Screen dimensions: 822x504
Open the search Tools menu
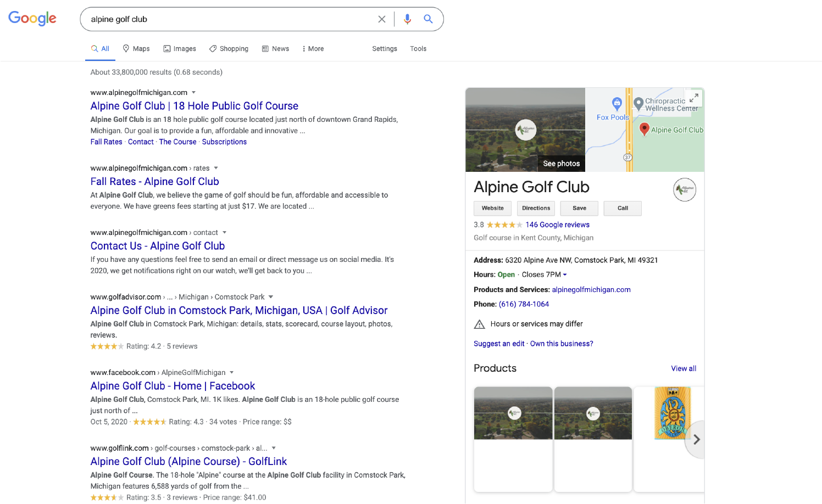tap(418, 49)
